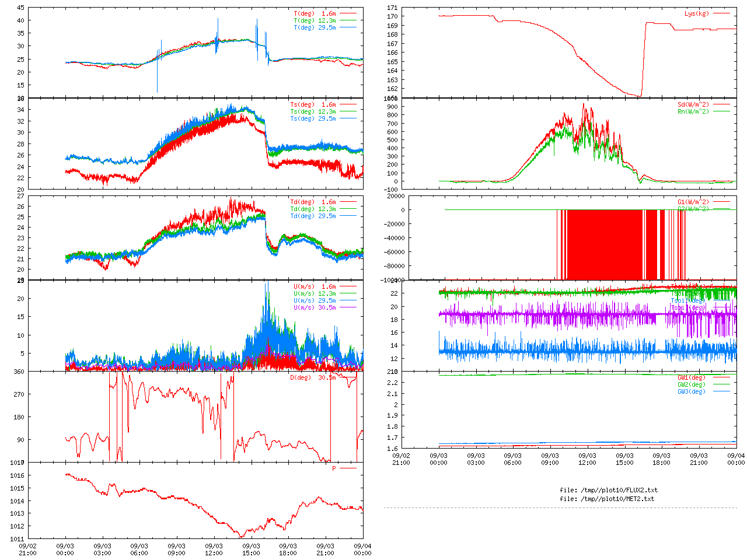The width and height of the screenshot is (747, 560).
Task: Select the Rn(W/m^2) legend entry
Action: point(694,111)
